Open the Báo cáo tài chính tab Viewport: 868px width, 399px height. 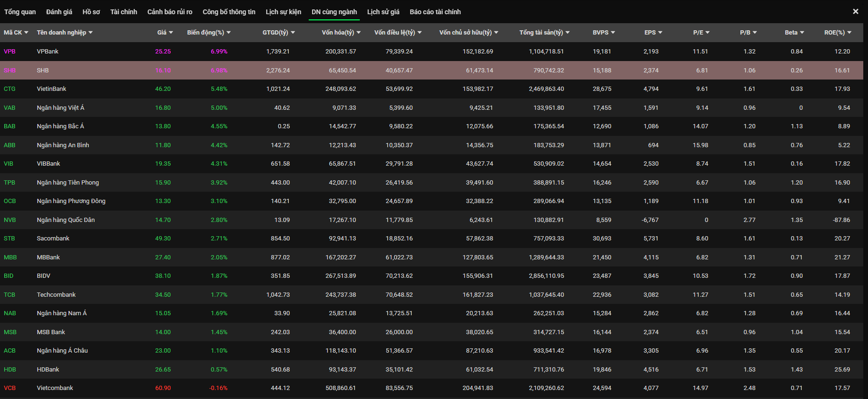pos(435,12)
